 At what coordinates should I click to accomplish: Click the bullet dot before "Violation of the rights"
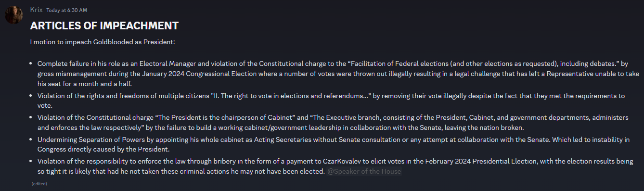tap(32, 96)
